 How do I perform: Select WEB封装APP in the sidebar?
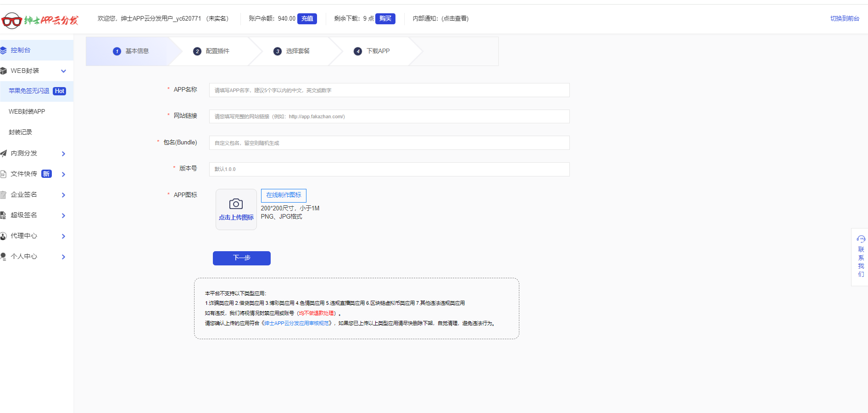click(27, 112)
